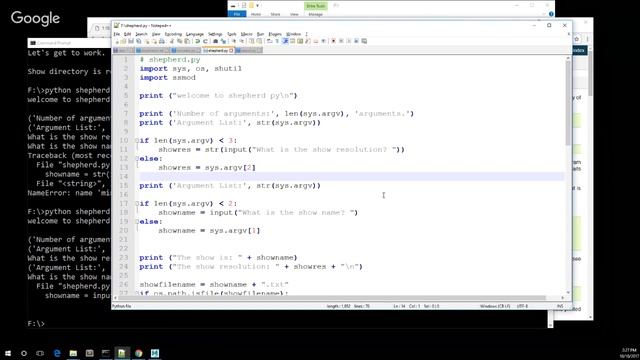Click the Cut scissors toolbar icon
The height and width of the screenshot is (360, 640).
click(x=172, y=41)
